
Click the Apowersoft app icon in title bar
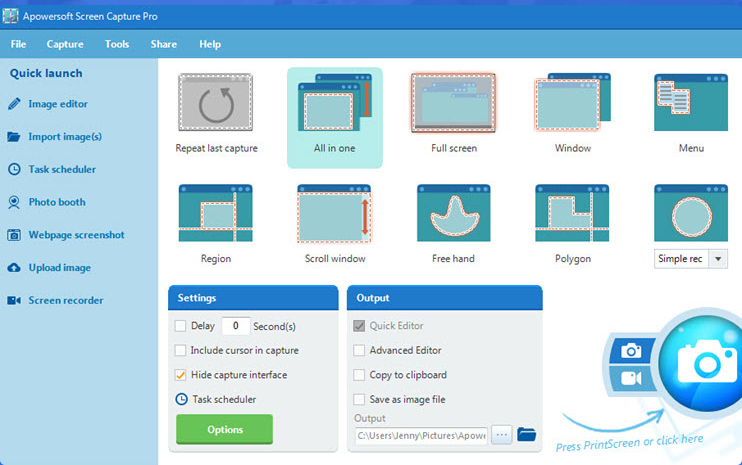tap(10, 16)
